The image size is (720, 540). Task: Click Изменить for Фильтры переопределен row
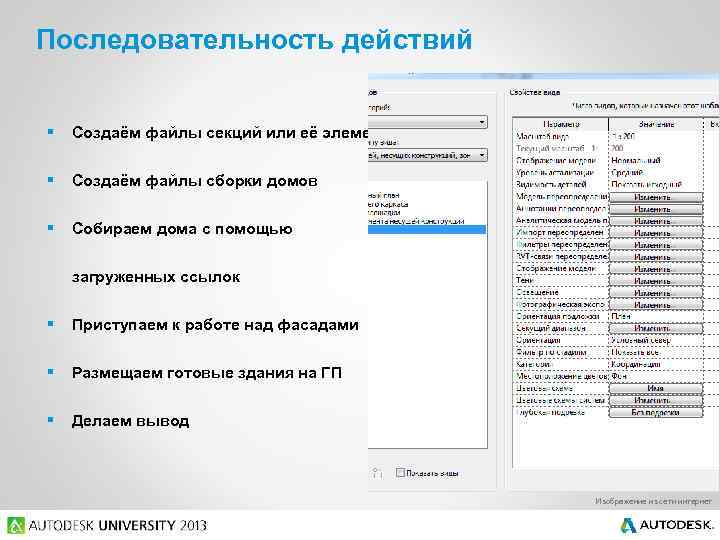[x=656, y=245]
